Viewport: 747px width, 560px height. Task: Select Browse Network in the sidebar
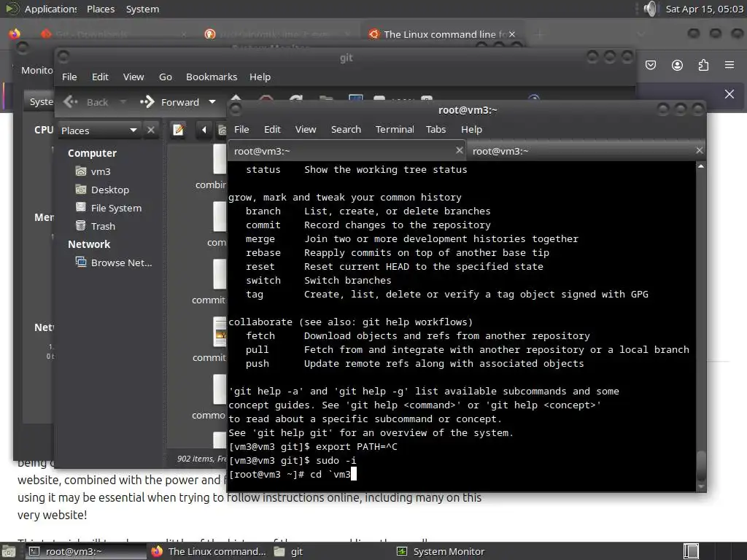114,262
